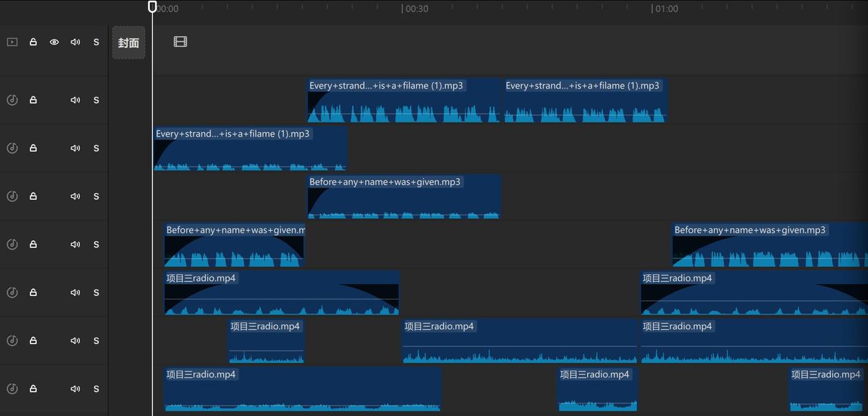Select middle 项目三radio.mp4 clip on sixth track

pos(520,341)
